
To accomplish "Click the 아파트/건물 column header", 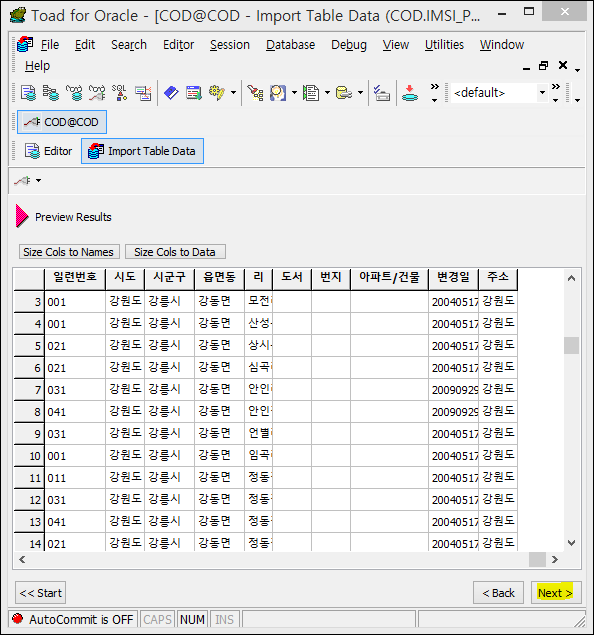I will coord(389,279).
